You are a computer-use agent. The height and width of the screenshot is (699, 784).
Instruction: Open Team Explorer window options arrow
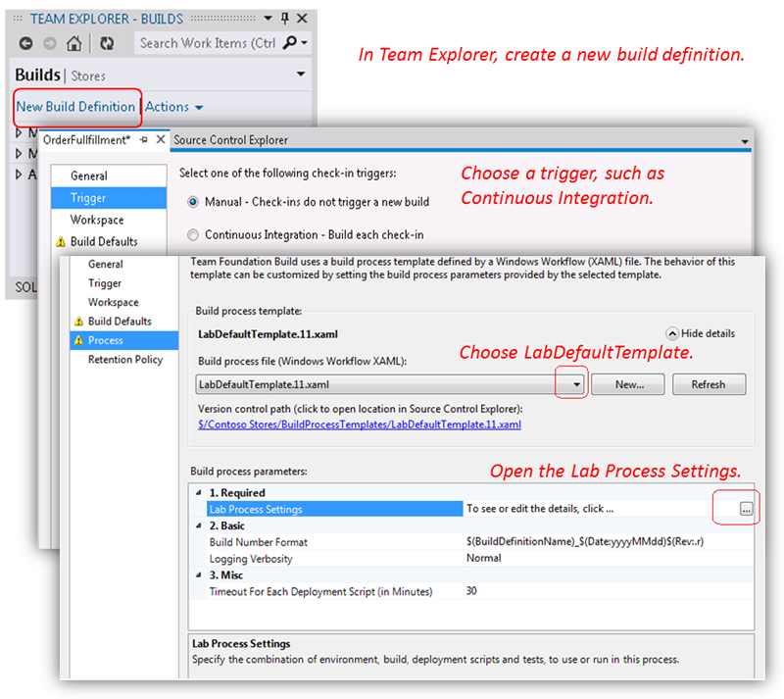coord(268,19)
